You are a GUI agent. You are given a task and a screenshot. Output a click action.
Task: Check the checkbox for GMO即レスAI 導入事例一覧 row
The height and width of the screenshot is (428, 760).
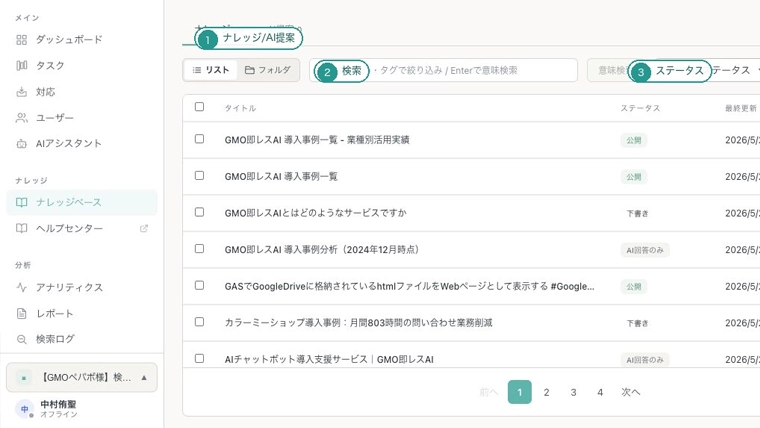[x=199, y=175]
